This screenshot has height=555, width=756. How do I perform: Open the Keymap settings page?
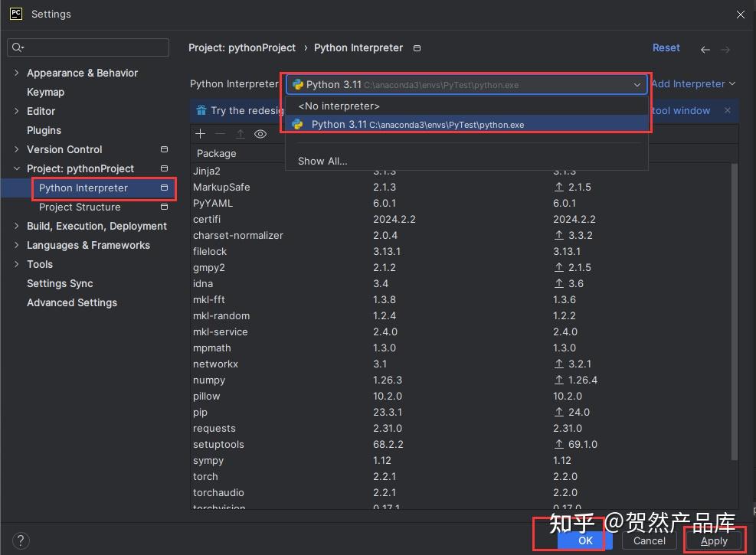pos(45,92)
